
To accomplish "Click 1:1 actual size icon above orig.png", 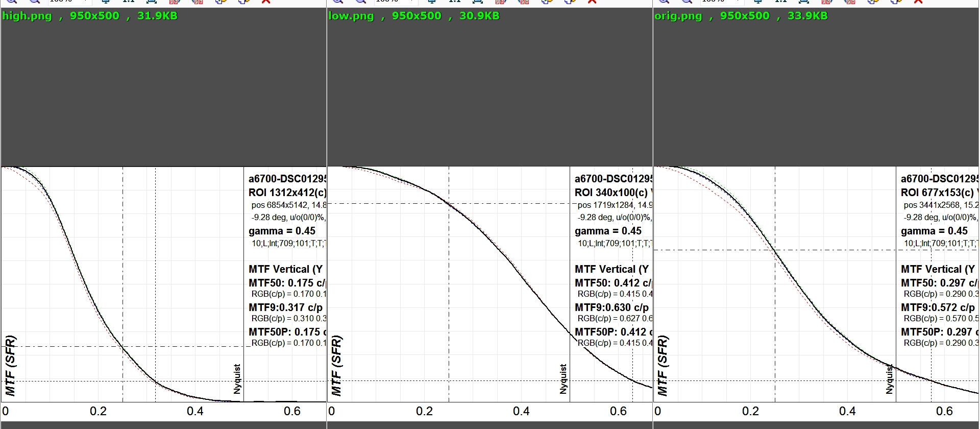I will pos(780,2).
